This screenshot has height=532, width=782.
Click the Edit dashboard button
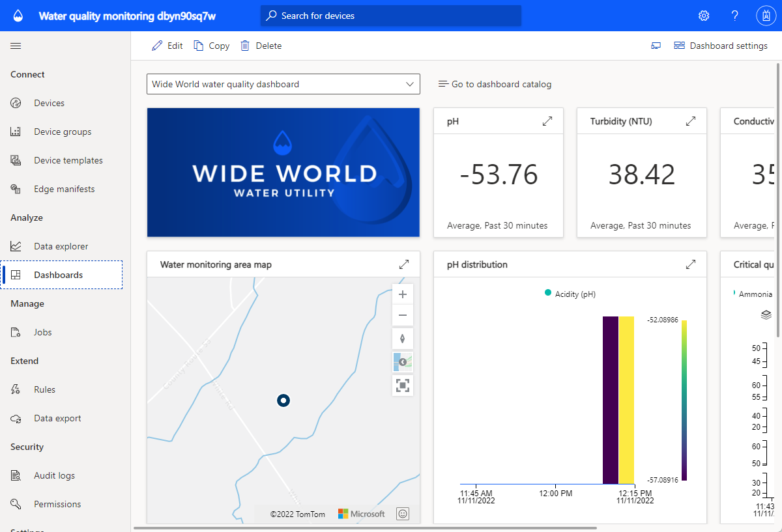pyautogui.click(x=167, y=46)
